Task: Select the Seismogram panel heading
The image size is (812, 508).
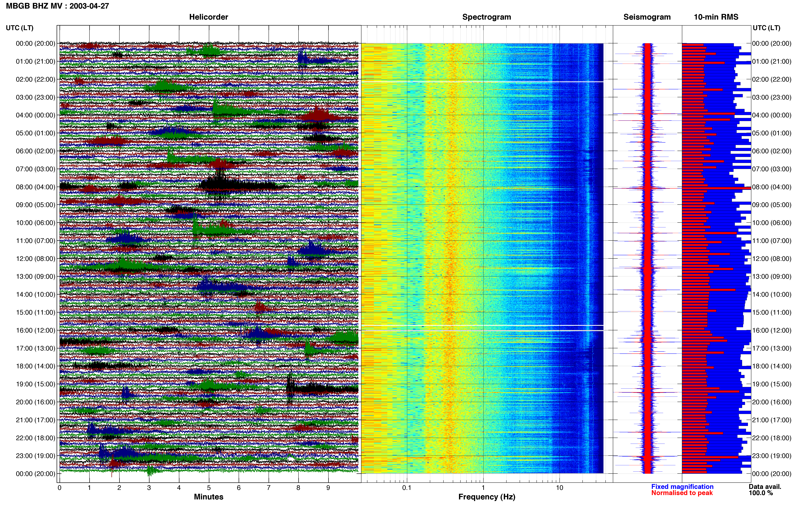Action: click(x=647, y=17)
